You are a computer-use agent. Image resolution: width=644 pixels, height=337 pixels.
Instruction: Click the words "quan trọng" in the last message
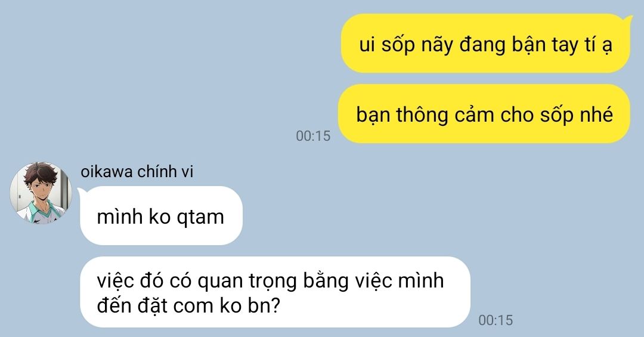[247, 282]
